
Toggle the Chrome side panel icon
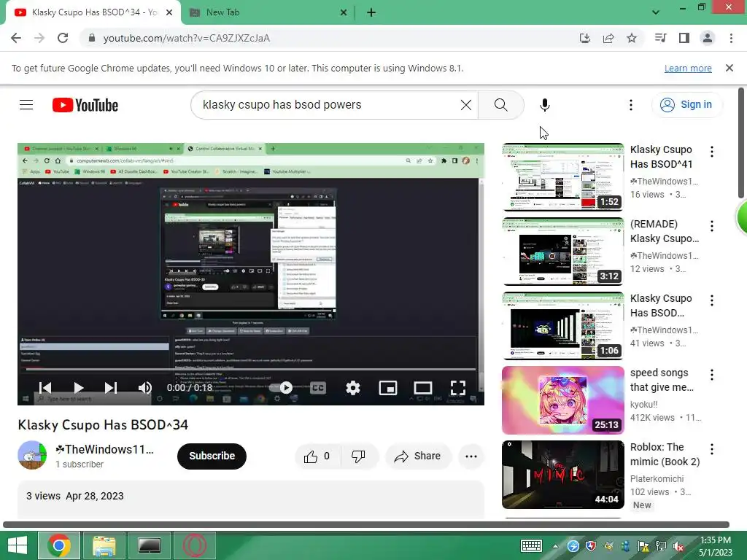(x=684, y=38)
